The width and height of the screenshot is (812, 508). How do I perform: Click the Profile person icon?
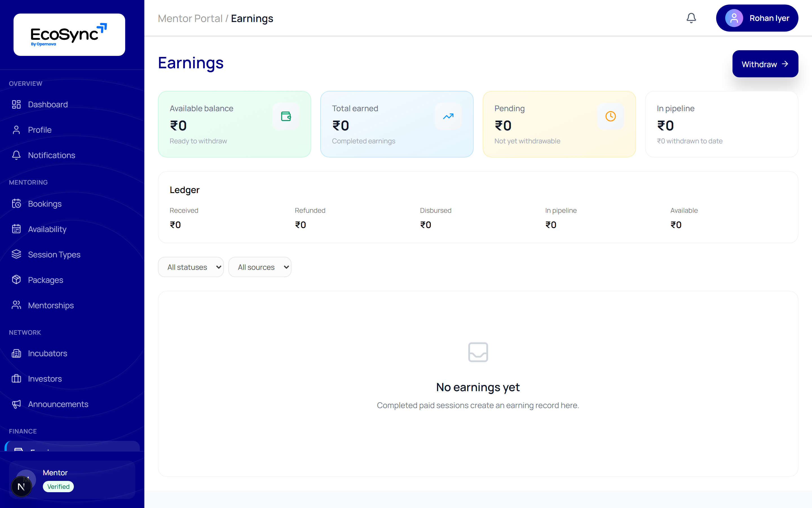[x=16, y=130]
